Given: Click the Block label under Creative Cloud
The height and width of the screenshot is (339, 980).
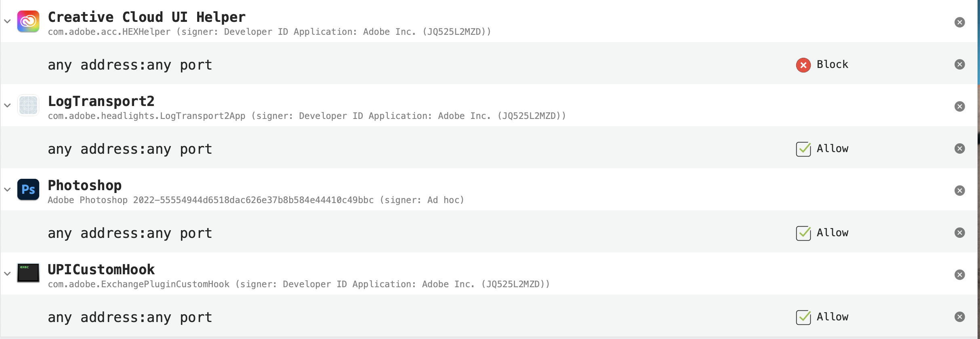Looking at the screenshot, I should click(833, 64).
